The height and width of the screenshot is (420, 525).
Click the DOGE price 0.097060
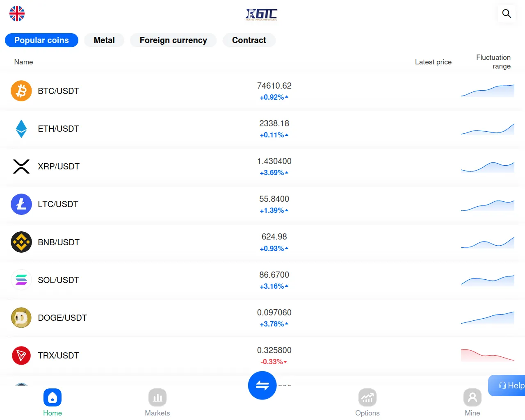pyautogui.click(x=274, y=313)
